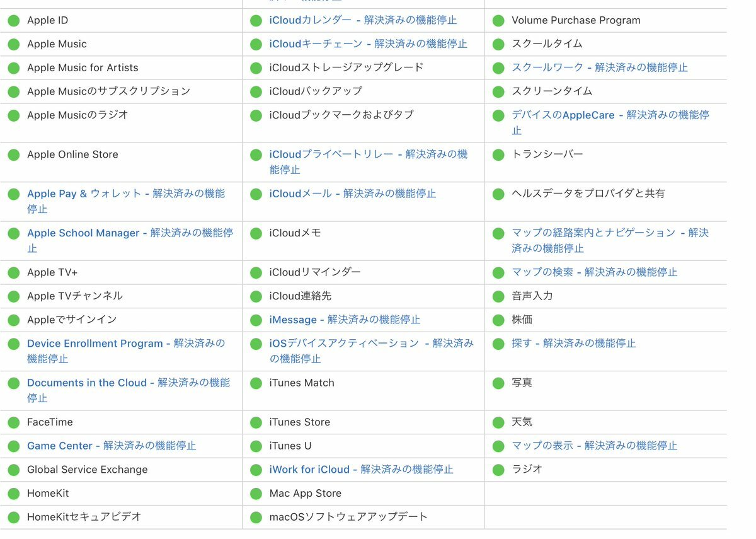Viewport: 756px width, 539px height.
Task: Open the iCloudカレンダー resolved outage link
Action: click(x=363, y=20)
